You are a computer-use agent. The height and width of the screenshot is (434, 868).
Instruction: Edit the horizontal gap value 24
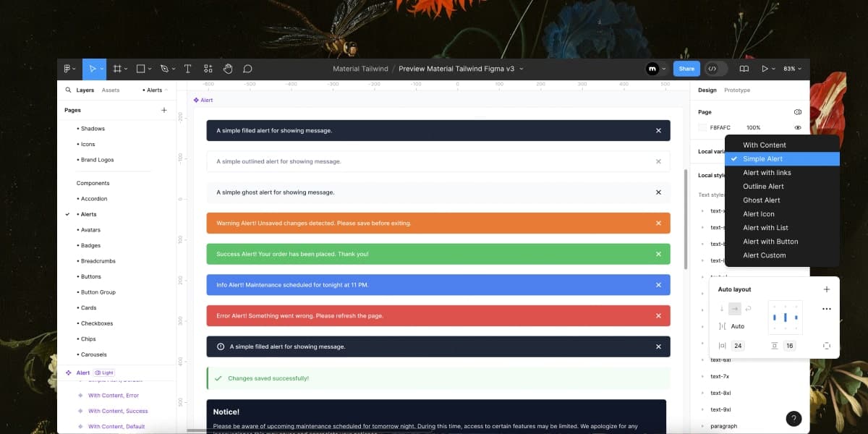tap(737, 346)
